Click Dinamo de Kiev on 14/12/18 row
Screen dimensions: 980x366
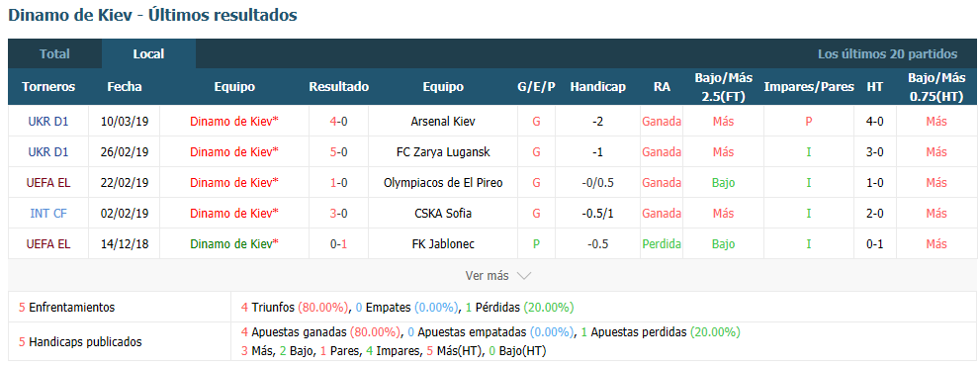pos(234,244)
